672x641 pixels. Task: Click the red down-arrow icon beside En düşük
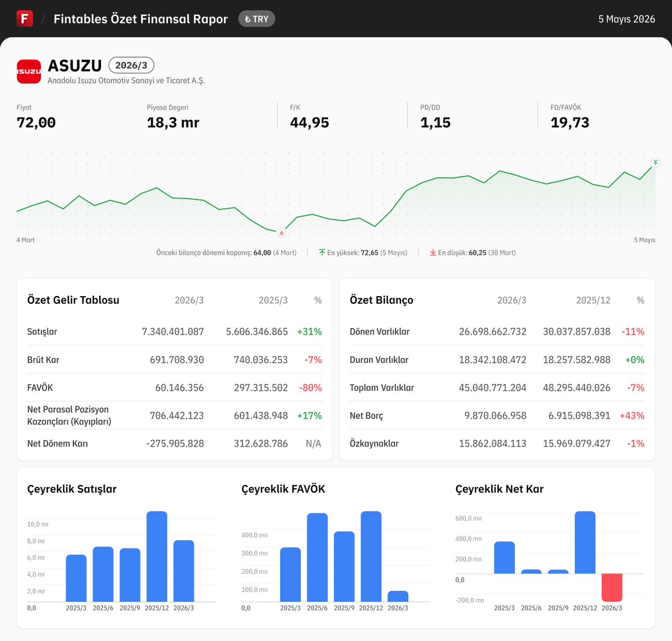tap(433, 252)
